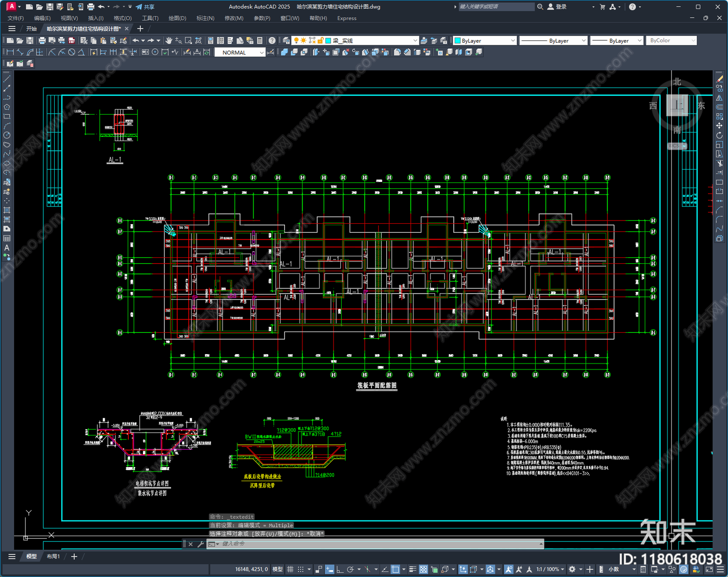Click the Zoom Window icon in toolbar

188,40
